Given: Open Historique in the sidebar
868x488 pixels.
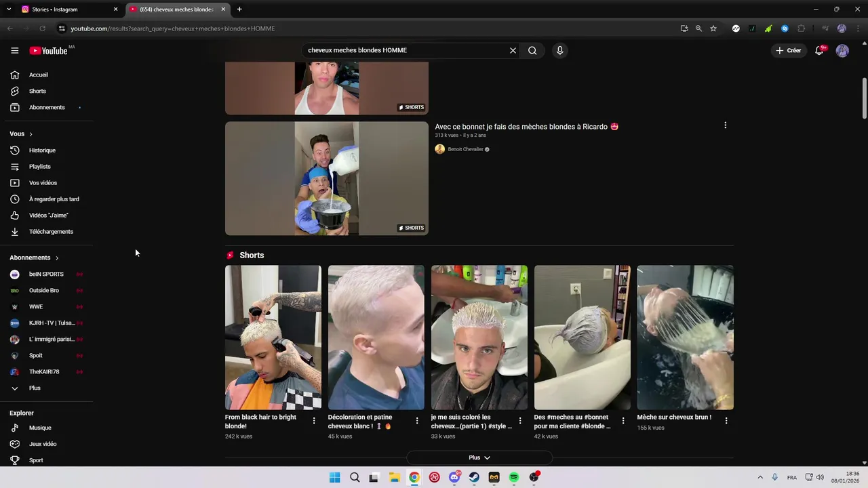Looking at the screenshot, I should click(46, 150).
